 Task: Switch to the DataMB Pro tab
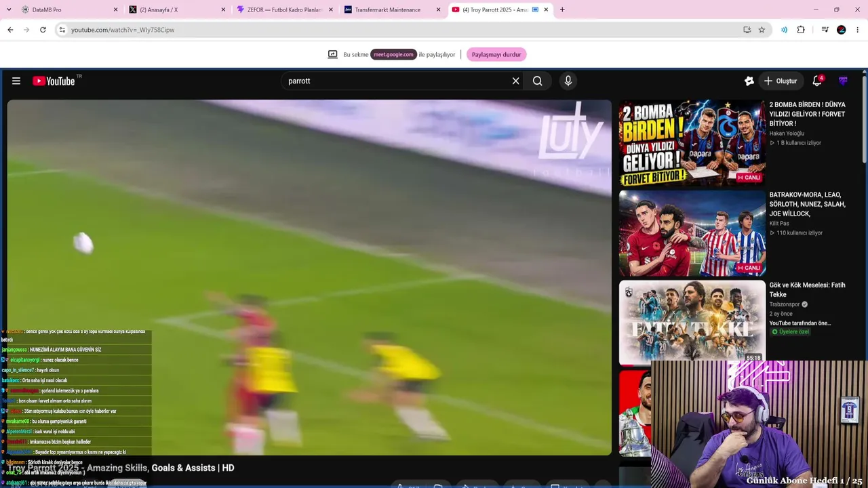click(x=69, y=9)
